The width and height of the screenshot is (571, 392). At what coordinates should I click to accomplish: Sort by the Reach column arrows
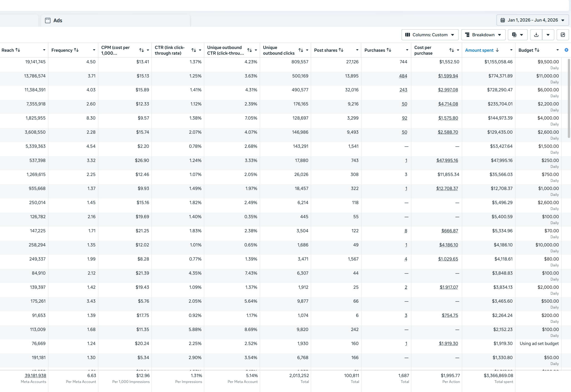click(18, 50)
